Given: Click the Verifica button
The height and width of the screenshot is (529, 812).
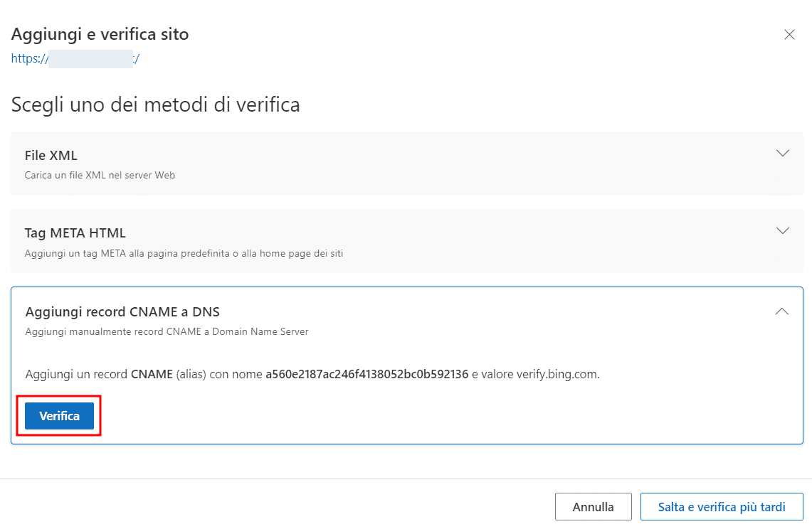Looking at the screenshot, I should click(x=59, y=416).
